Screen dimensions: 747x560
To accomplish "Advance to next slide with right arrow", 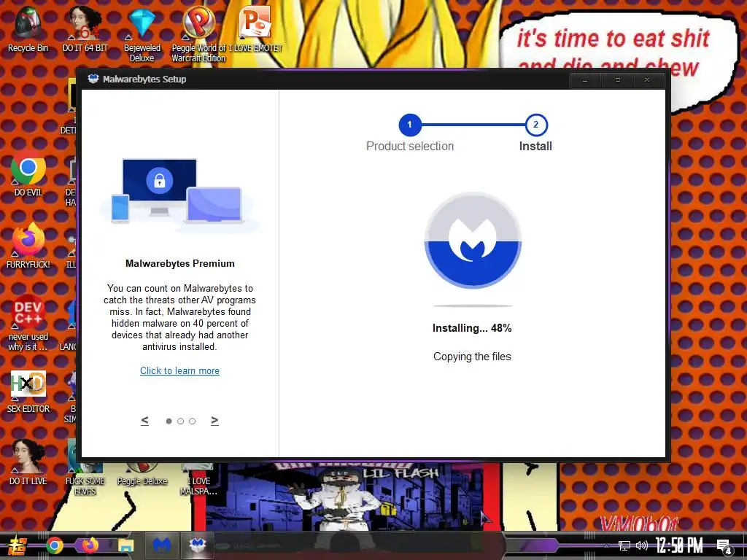I will [215, 421].
